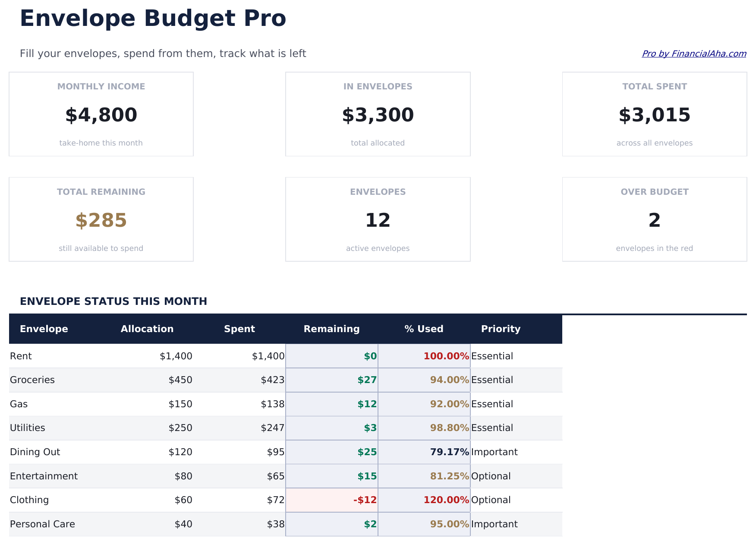The width and height of the screenshot is (756, 545).
Task: Select the Monthly Income summary card
Action: (101, 114)
